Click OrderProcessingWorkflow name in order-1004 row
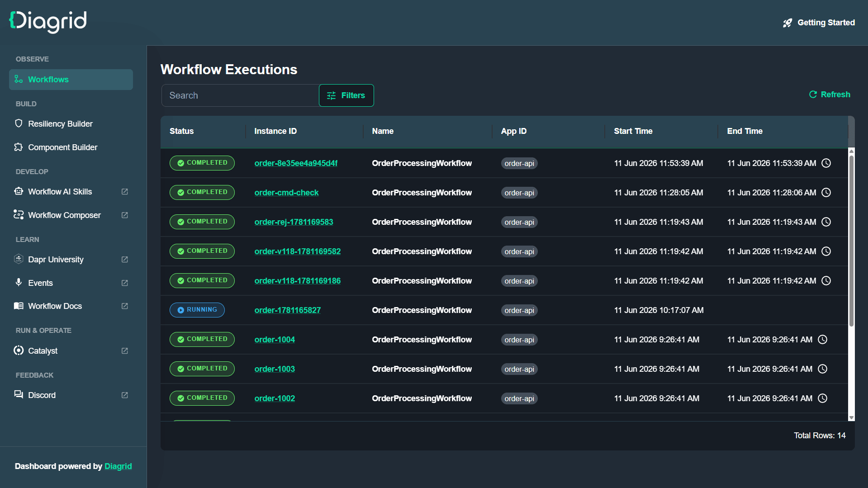868x488 pixels. [422, 340]
